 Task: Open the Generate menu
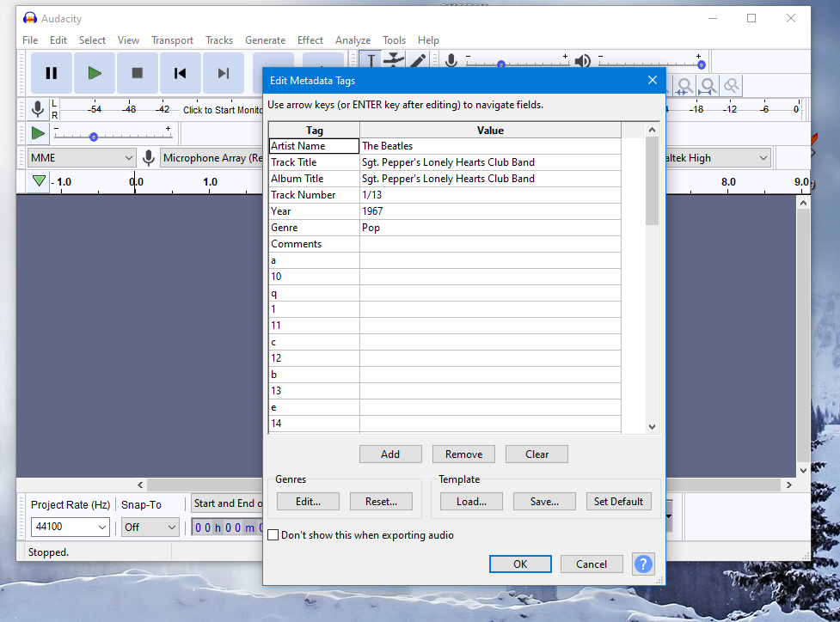[x=265, y=40]
